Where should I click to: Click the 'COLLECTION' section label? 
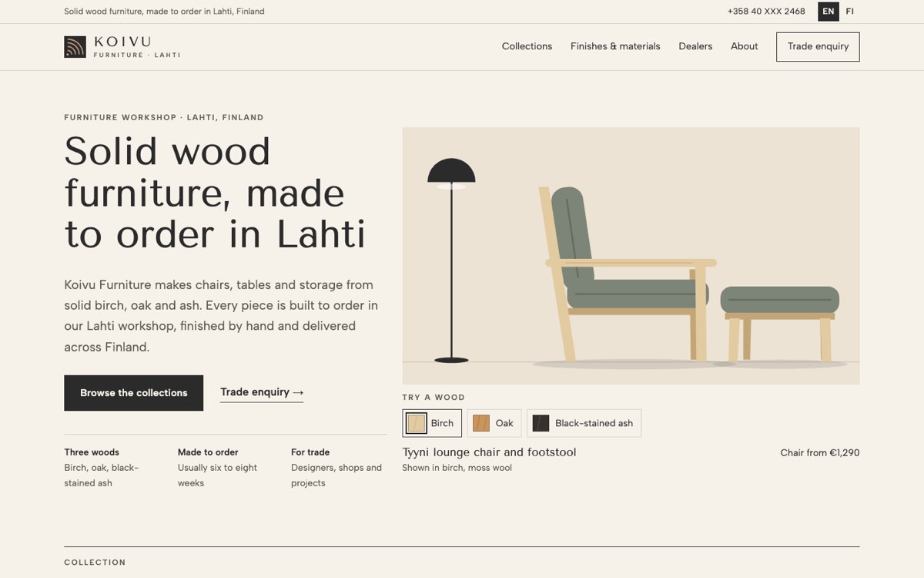point(95,563)
